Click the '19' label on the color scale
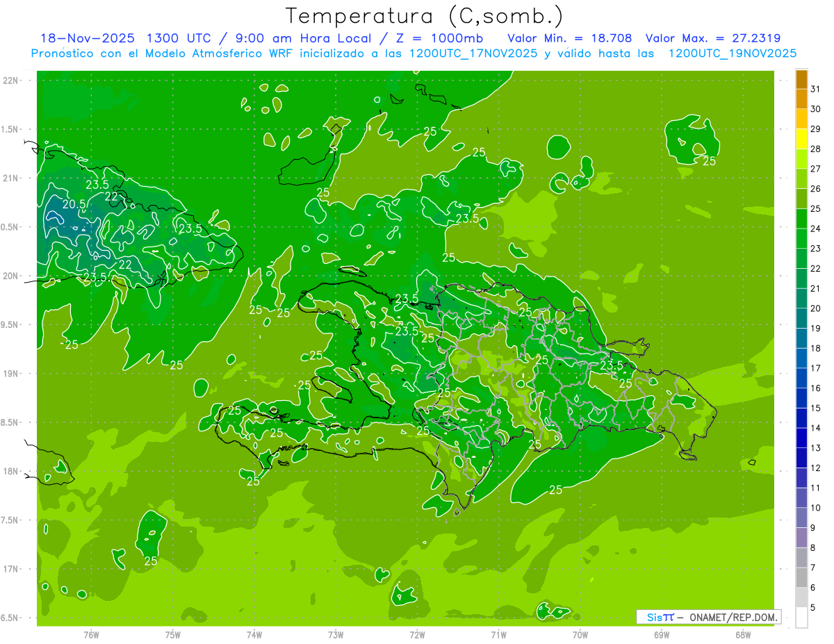Screen dimensions: 834x644 click(816, 329)
